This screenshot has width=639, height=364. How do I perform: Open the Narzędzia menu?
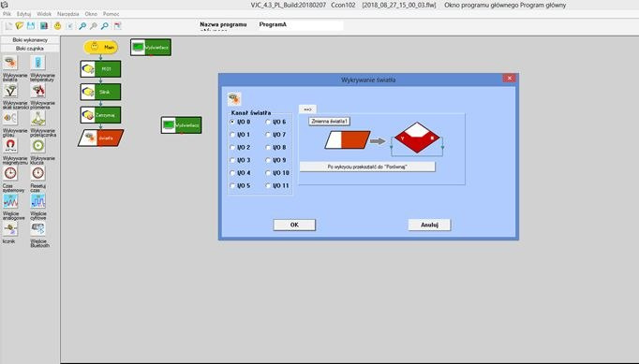click(x=67, y=14)
